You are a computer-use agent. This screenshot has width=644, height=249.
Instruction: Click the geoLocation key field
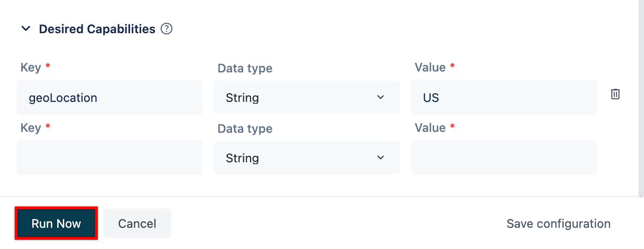[109, 98]
